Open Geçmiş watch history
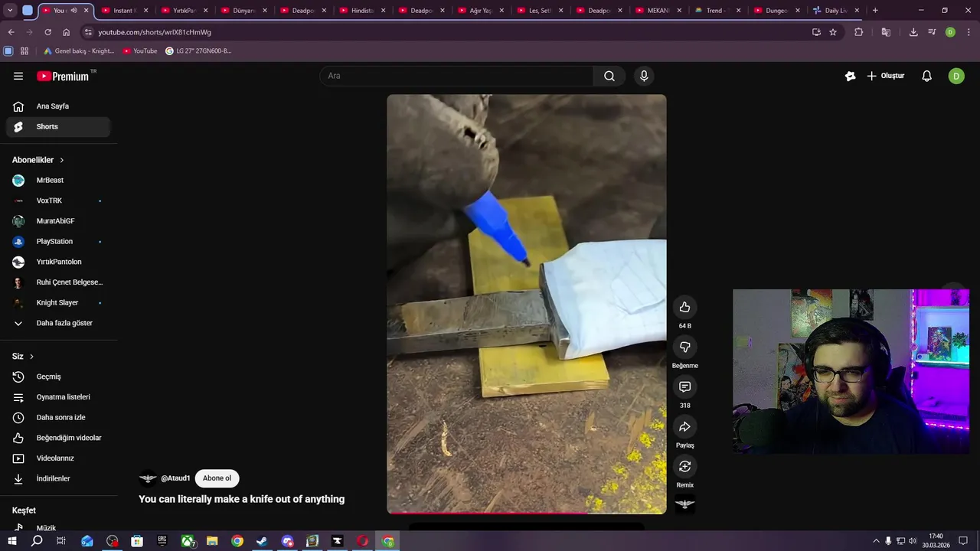The width and height of the screenshot is (980, 551). [58, 377]
